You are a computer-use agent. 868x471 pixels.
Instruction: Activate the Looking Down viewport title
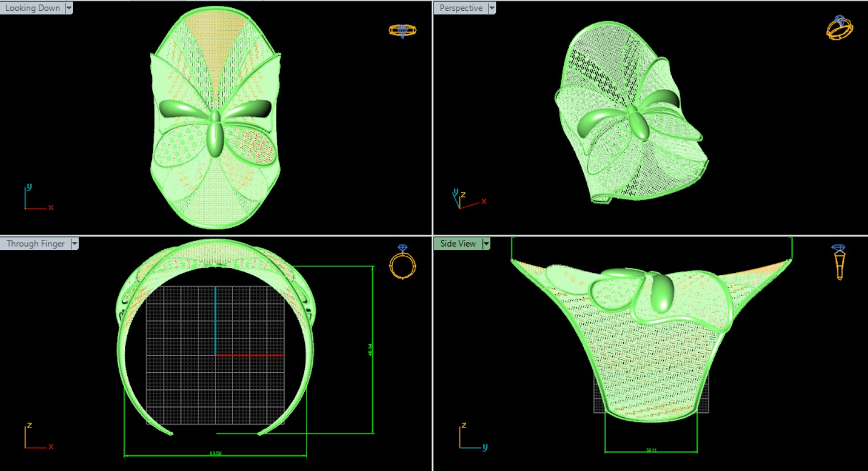[x=33, y=8]
